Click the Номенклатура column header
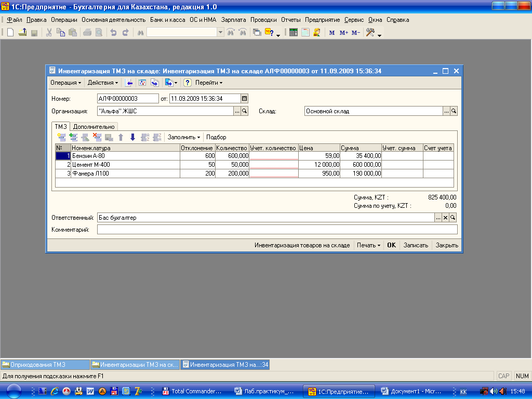 click(x=126, y=148)
